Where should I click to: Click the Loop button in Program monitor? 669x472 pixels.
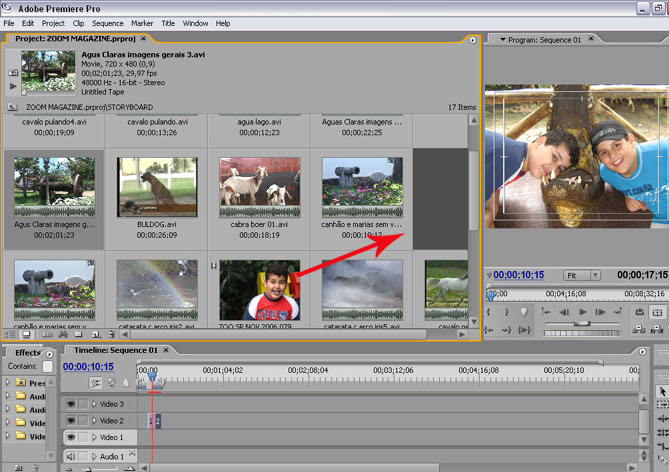(x=639, y=312)
